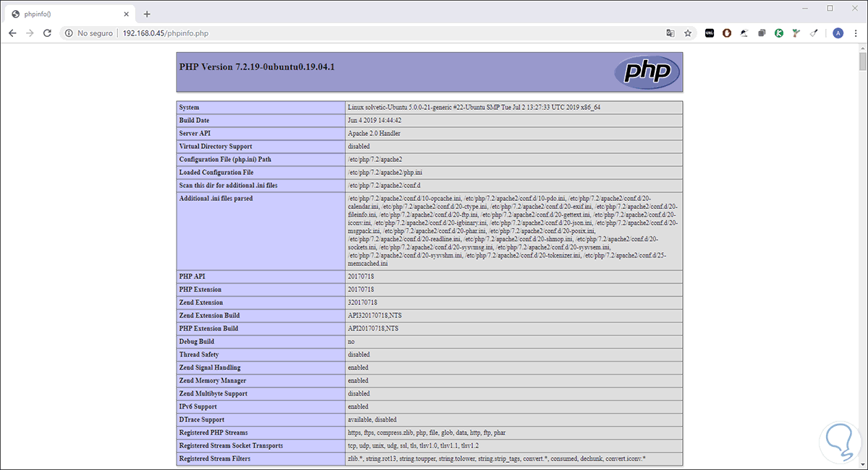The image size is (868, 470).
Task: Click the browser forward arrow
Action: coord(30,33)
